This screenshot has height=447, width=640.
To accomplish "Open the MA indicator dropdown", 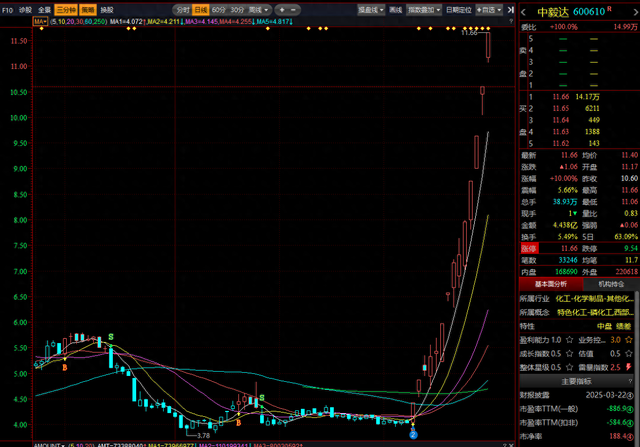I will click(40, 21).
